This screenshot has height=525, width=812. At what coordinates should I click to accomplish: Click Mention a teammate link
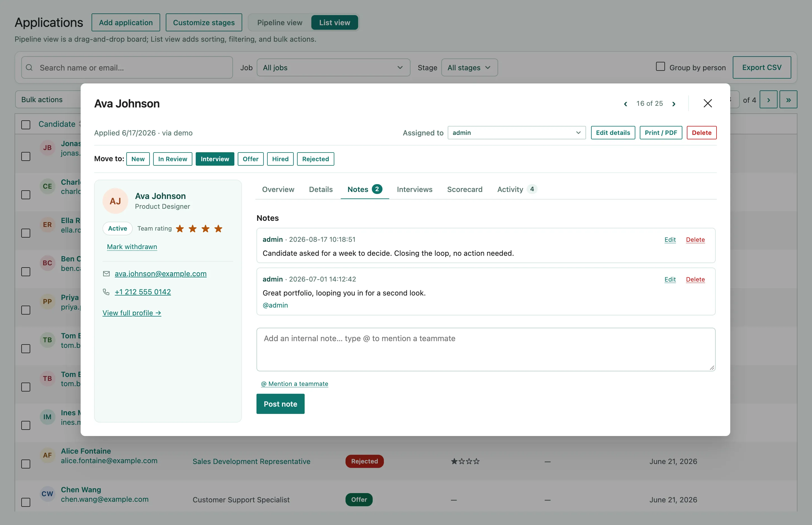294,383
